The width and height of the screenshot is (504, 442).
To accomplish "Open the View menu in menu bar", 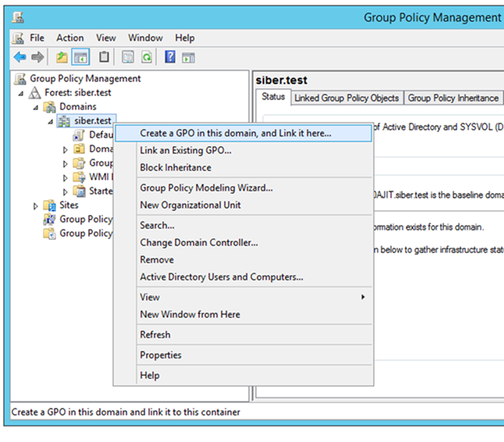I will pos(106,38).
